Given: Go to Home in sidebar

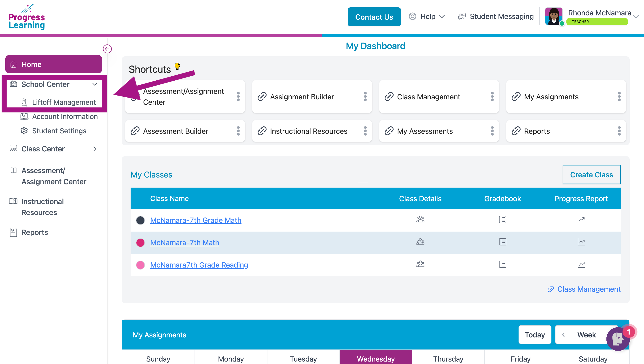Looking at the screenshot, I should pyautogui.click(x=53, y=64).
